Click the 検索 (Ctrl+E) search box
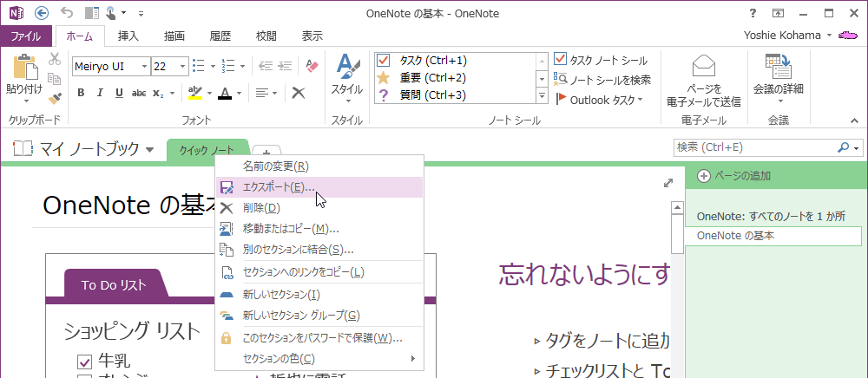 (754, 147)
